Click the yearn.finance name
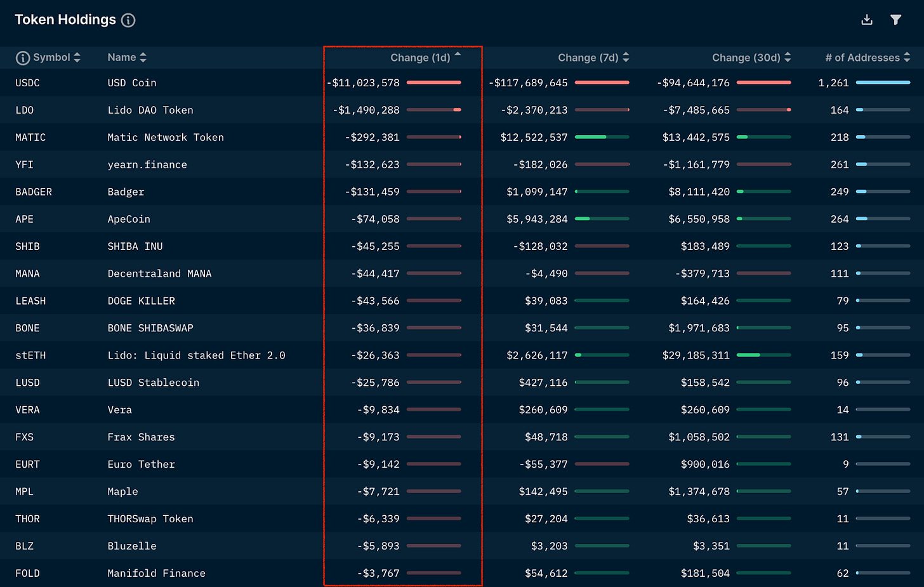924x587 pixels. (x=147, y=165)
